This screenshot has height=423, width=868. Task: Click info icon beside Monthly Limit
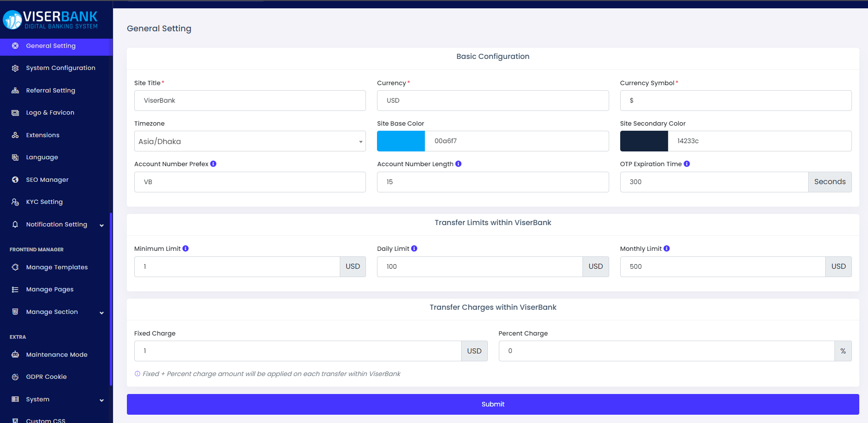coord(667,249)
